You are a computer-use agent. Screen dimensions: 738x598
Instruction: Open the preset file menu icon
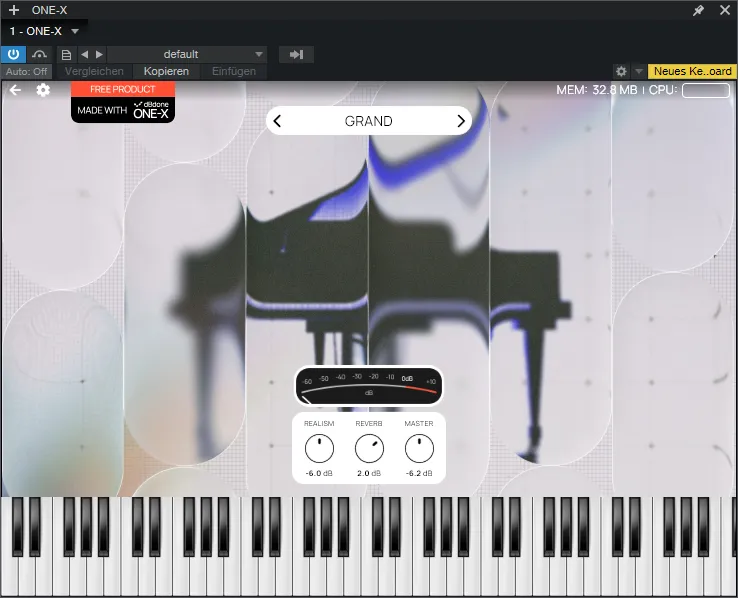66,55
